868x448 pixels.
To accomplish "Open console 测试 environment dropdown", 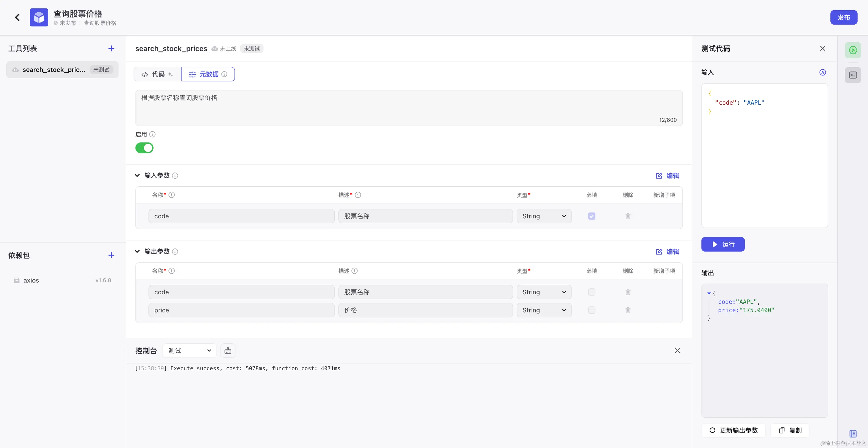I will click(x=189, y=351).
